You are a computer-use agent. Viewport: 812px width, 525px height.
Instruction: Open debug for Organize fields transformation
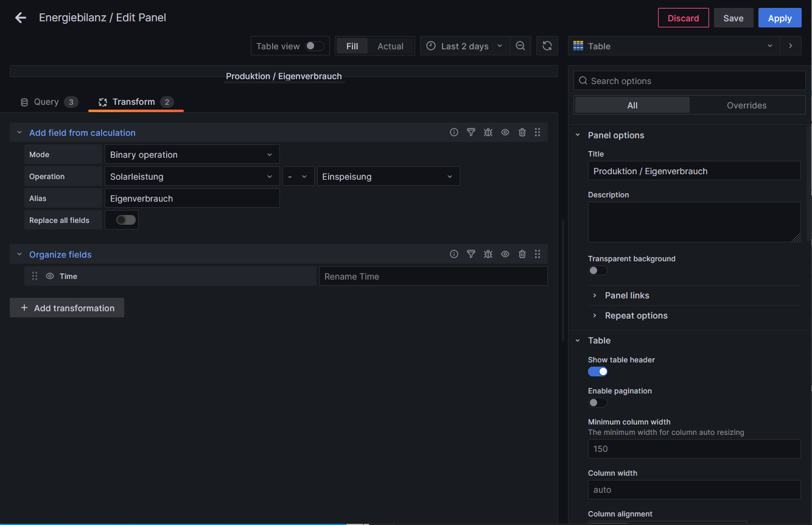pyautogui.click(x=488, y=254)
